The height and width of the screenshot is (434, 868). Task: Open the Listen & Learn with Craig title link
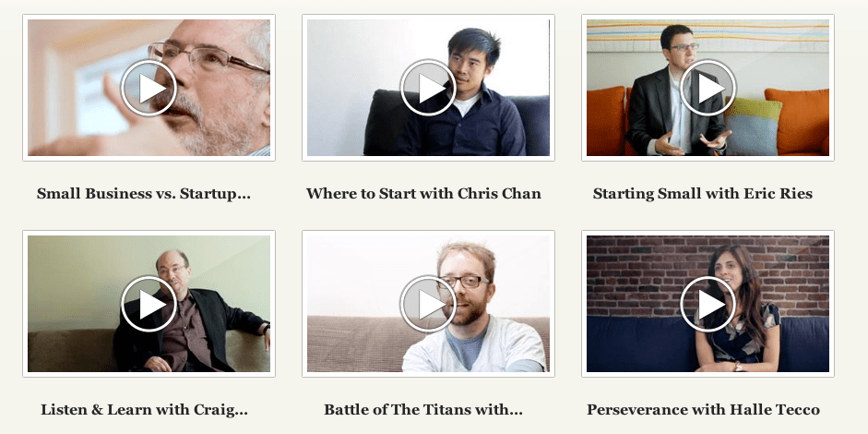pos(144,410)
